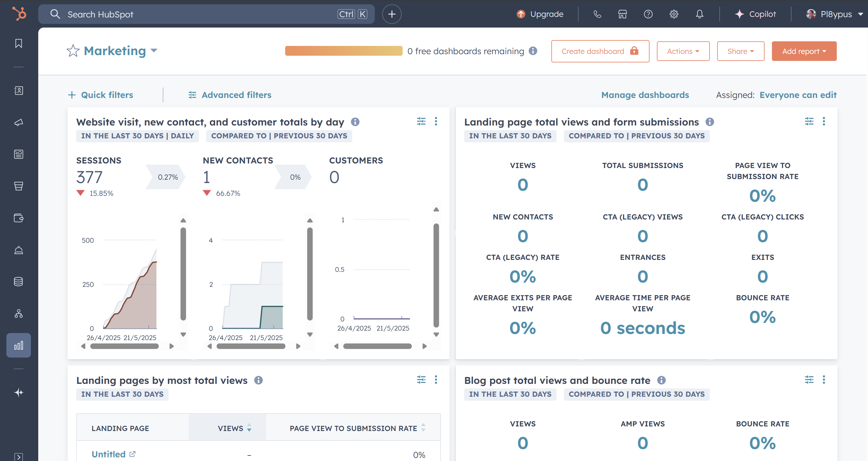The image size is (868, 461).
Task: Open the Commerce wallet icon in sidebar
Action: point(19,218)
